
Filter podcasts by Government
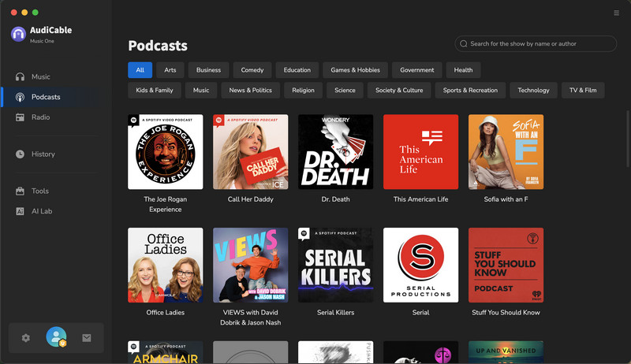[417, 70]
